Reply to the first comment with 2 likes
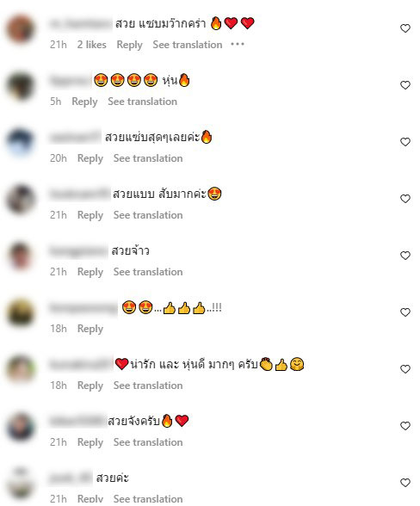Viewport: 420px width, 506px height. (129, 45)
